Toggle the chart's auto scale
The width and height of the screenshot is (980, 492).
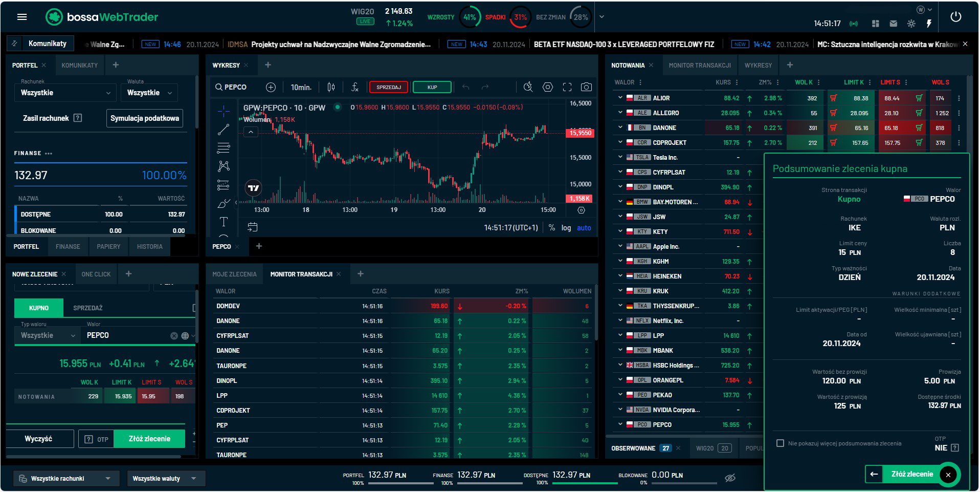[584, 228]
